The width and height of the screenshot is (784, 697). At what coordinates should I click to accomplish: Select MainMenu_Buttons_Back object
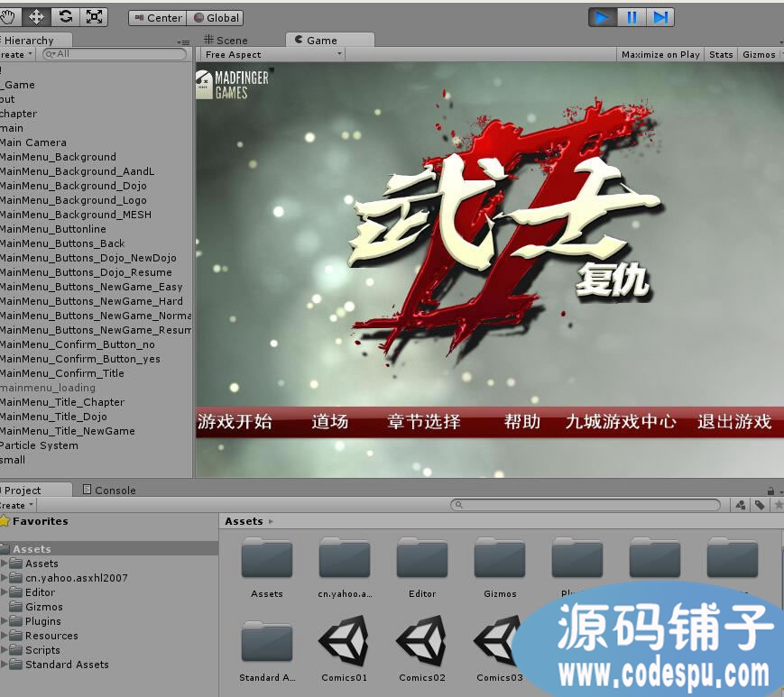coord(62,243)
